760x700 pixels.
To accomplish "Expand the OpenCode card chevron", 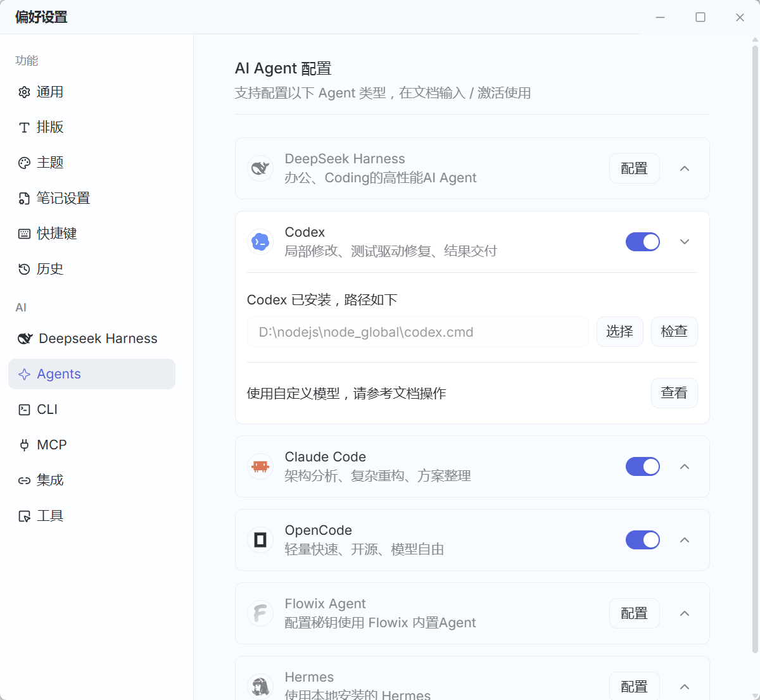I will 685,540.
